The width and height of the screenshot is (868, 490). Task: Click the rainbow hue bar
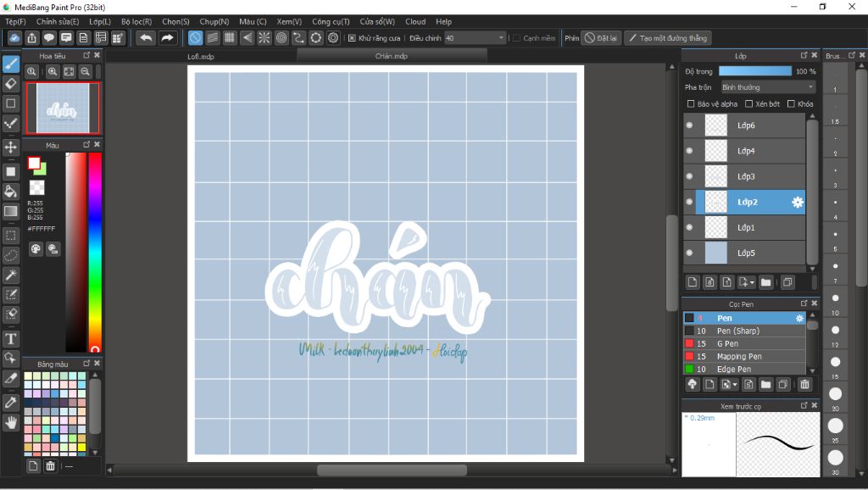click(x=95, y=252)
